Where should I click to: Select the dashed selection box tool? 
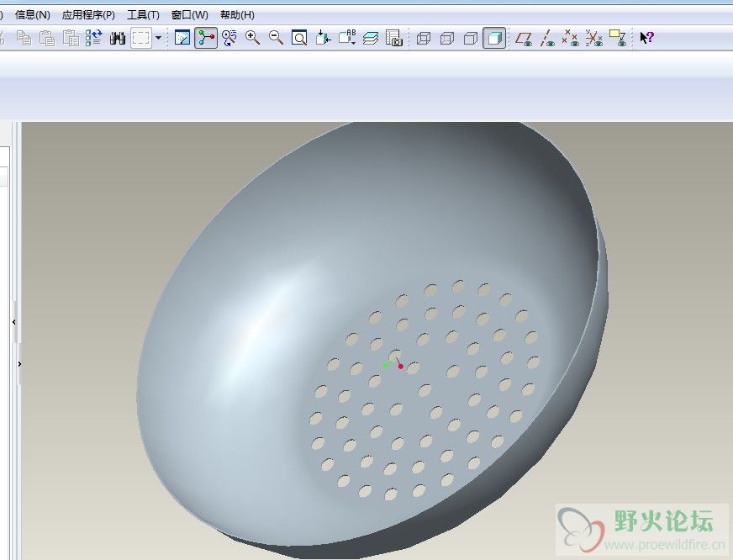(140, 38)
